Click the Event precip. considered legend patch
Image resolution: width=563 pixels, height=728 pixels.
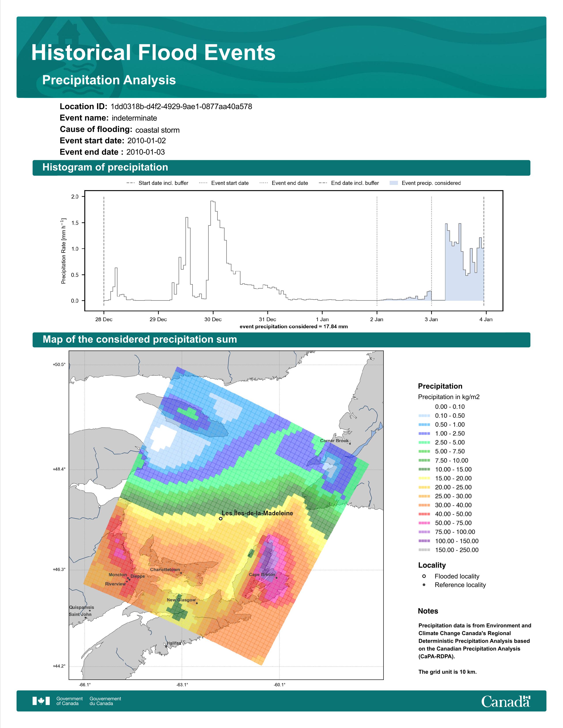click(x=394, y=183)
